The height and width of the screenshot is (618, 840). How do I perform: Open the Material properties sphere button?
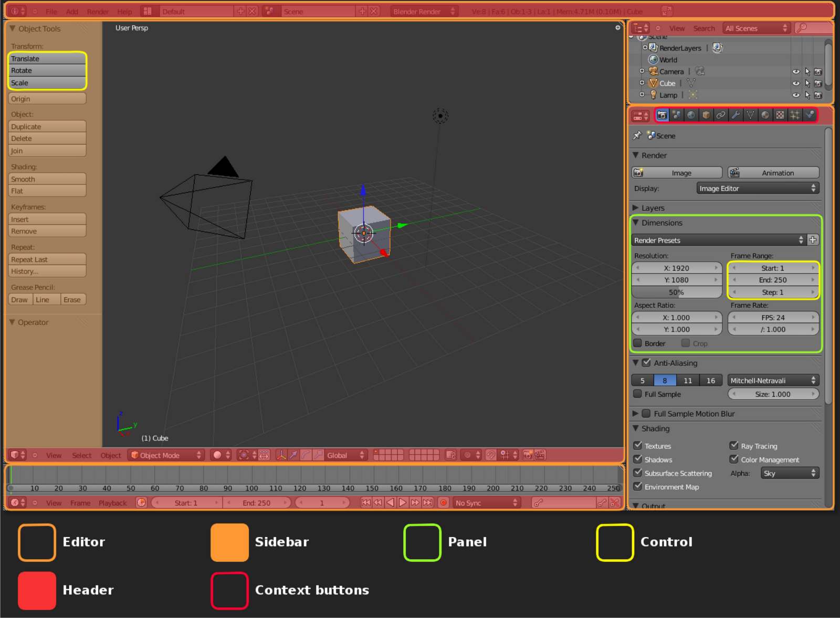(x=765, y=115)
